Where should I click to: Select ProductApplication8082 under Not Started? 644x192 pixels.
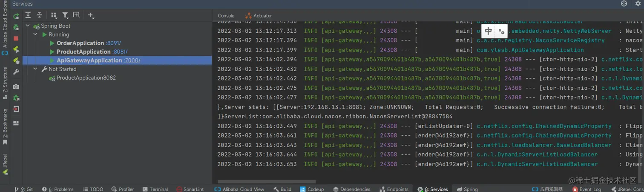coord(86,78)
